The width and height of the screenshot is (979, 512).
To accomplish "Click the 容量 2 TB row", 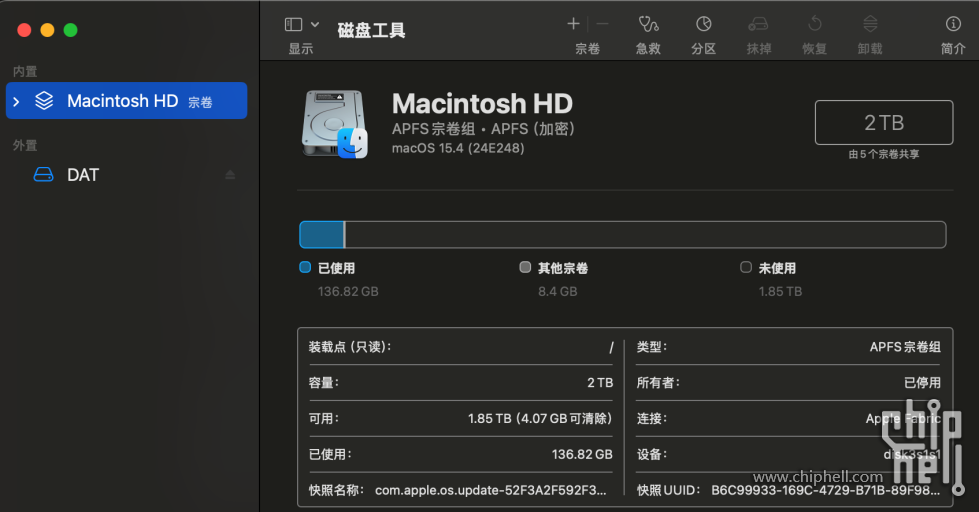I will 461,383.
